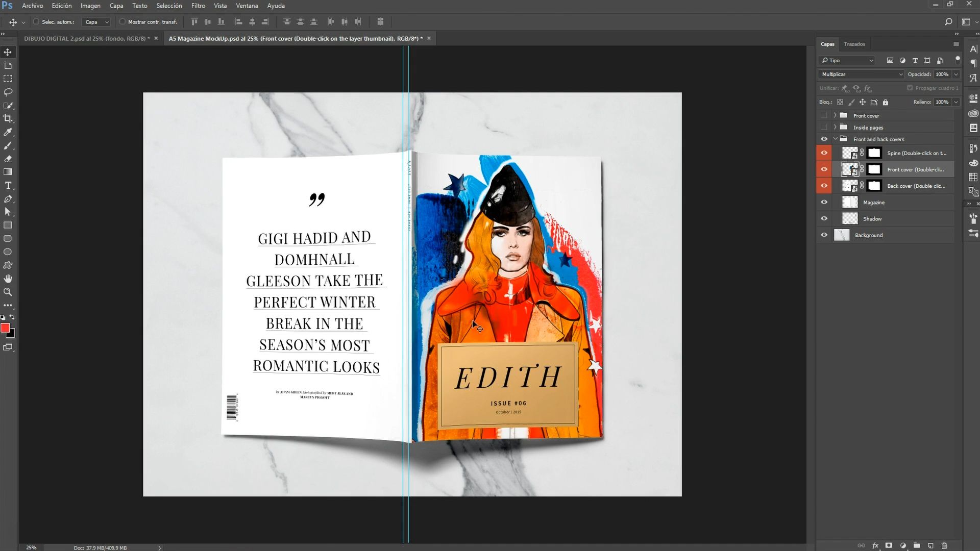Select the Brush tool

[x=8, y=145]
